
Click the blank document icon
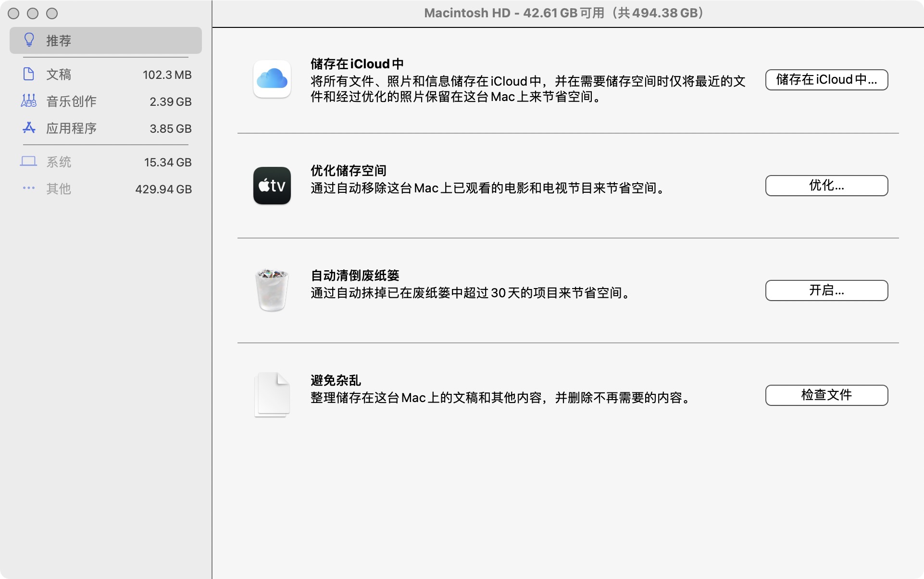click(272, 394)
